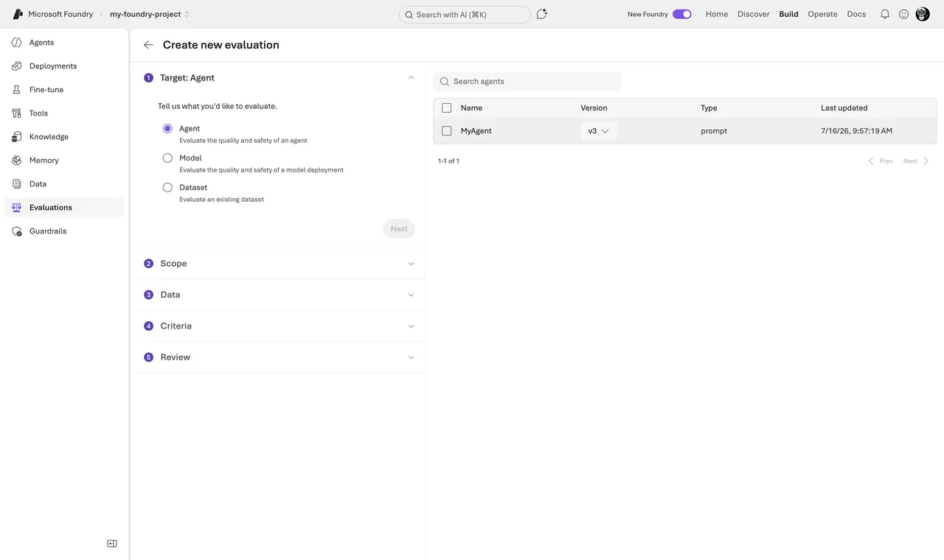Screen dimensions: 944x560
Task: Click the MyAgent name cell
Action: pyautogui.click(x=476, y=131)
